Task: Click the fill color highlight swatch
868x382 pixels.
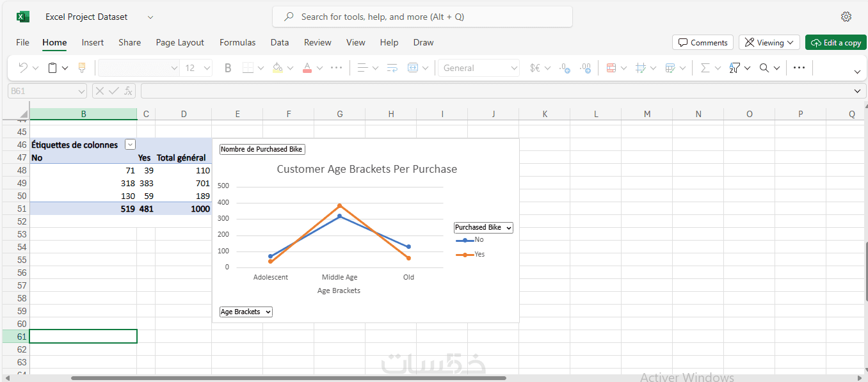Action: pyautogui.click(x=277, y=68)
